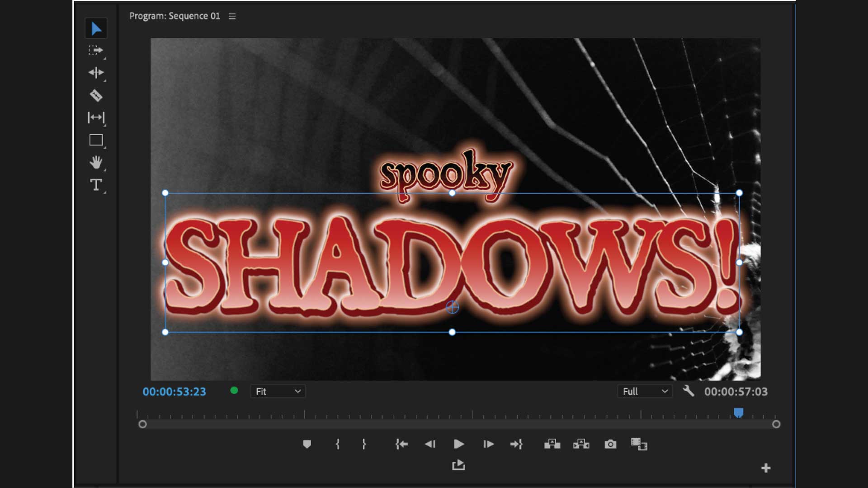The image size is (868, 488).
Task: Select the Rectangle tool
Action: [x=96, y=140]
